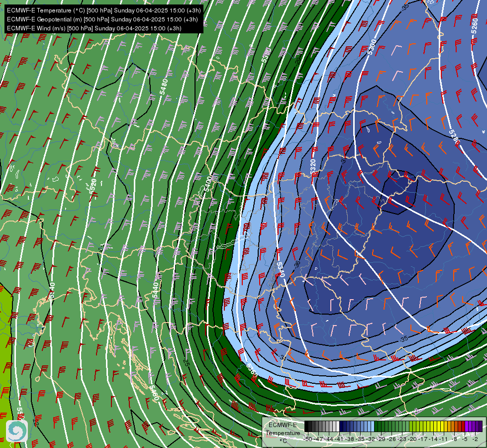Click the 5260 geopotential contour label
The height and width of the screenshot is (448, 487).
click(x=474, y=26)
